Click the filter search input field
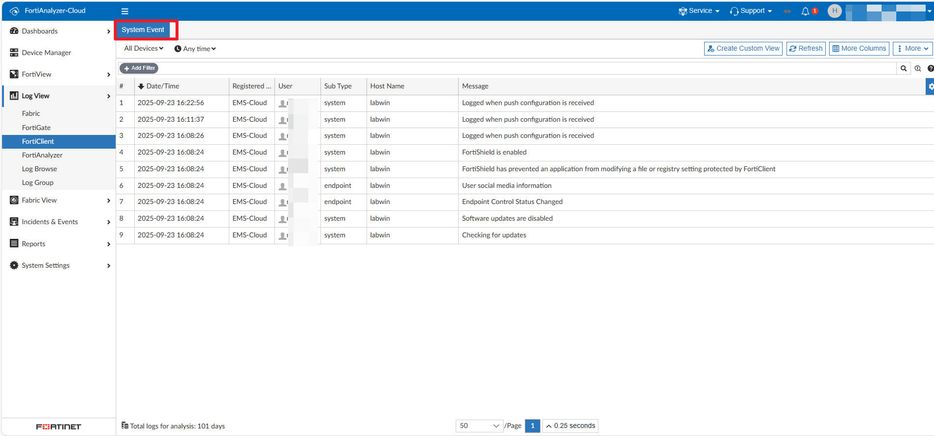Viewport: 934px width, 436px height. [x=527, y=68]
